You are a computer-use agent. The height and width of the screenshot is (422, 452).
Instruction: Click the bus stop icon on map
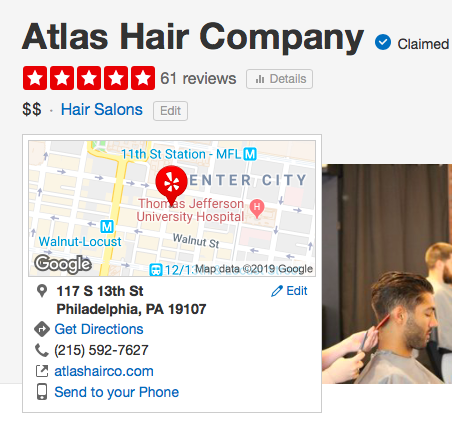[x=156, y=270]
